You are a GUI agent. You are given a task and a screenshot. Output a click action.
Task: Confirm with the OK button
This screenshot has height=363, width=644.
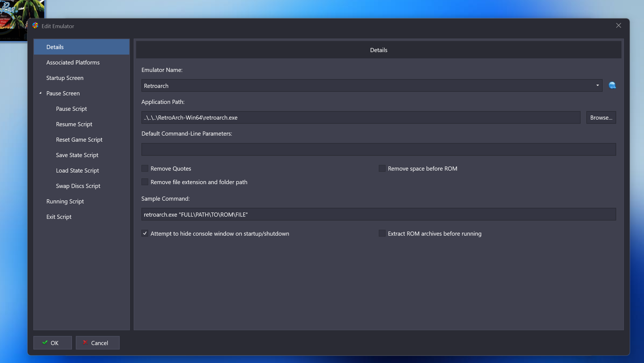pyautogui.click(x=53, y=343)
